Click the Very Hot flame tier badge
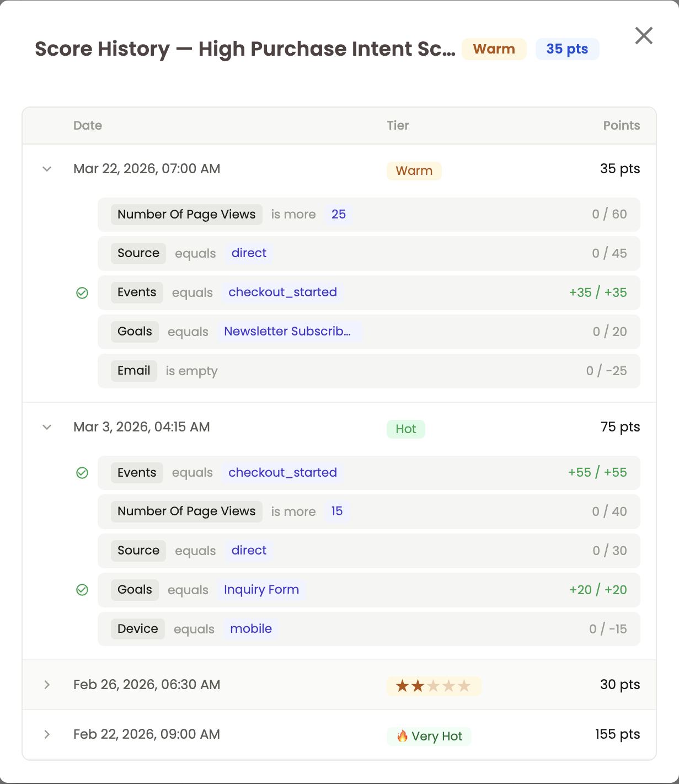The width and height of the screenshot is (679, 784). coord(429,736)
